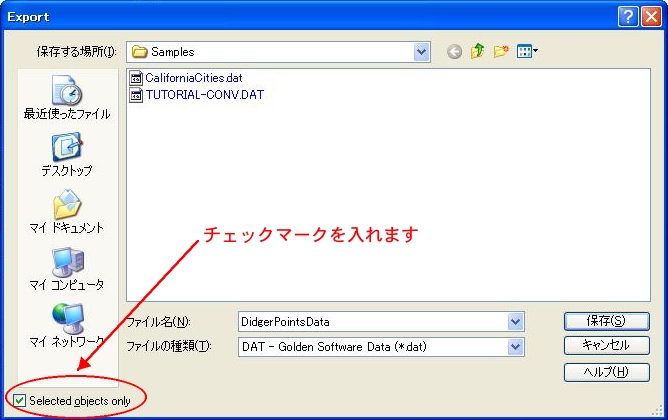Open My Network (マイ ネットワーク)

[x=67, y=325]
